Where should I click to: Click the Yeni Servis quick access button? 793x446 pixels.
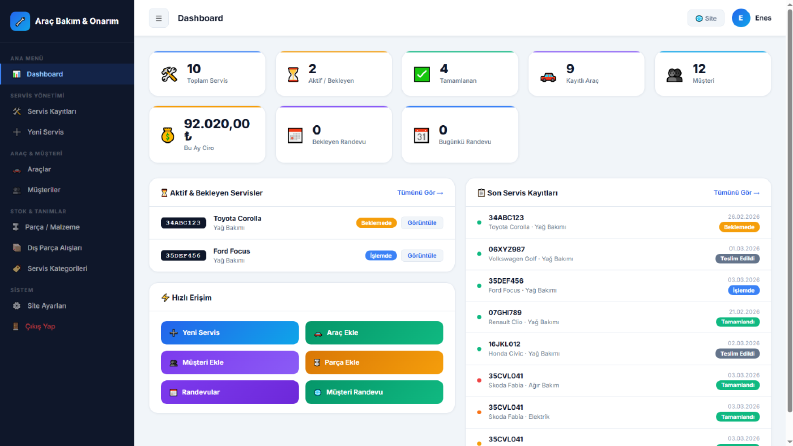point(230,333)
